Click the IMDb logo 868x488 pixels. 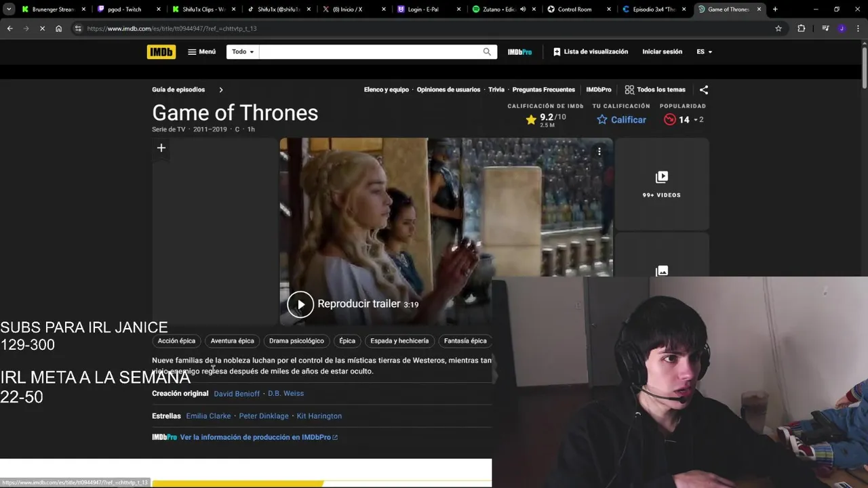pos(161,52)
